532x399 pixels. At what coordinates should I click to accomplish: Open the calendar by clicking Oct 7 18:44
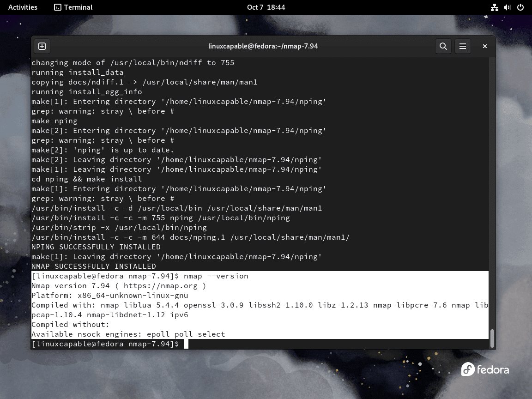266,7
